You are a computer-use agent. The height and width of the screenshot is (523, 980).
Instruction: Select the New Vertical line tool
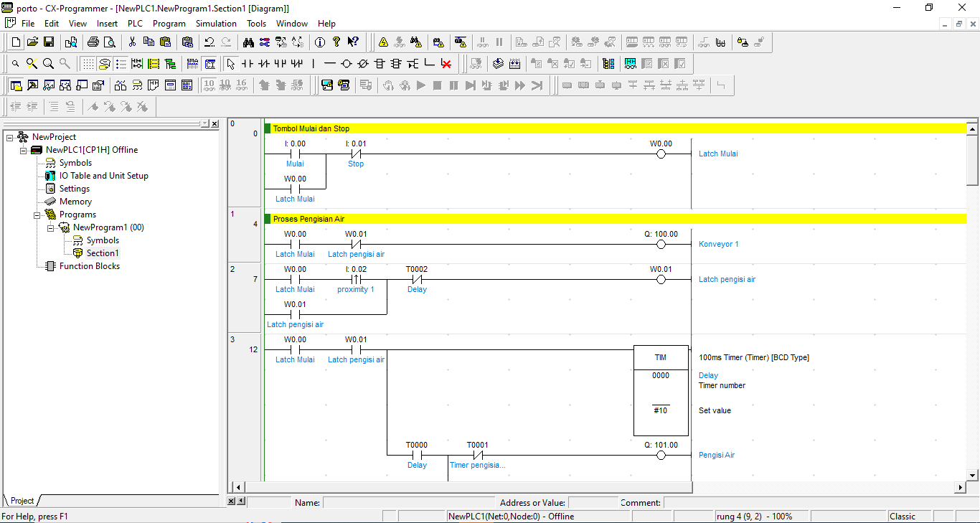(313, 64)
